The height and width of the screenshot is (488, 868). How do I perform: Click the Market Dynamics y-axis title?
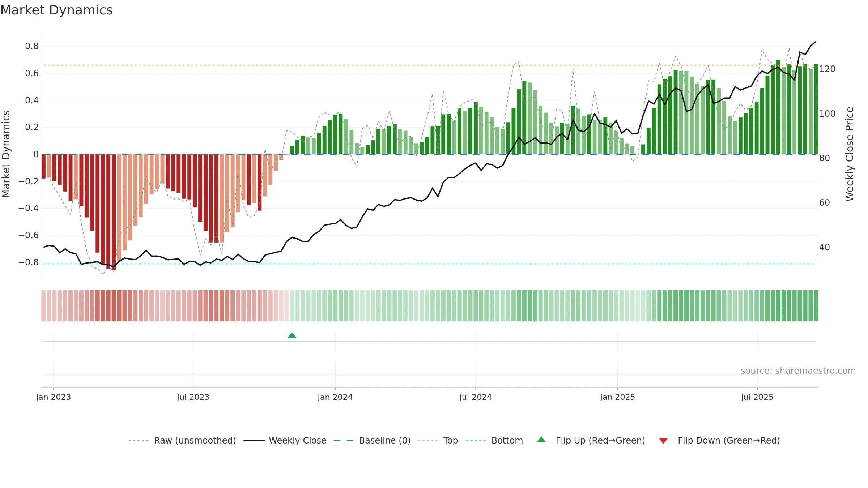coord(6,154)
